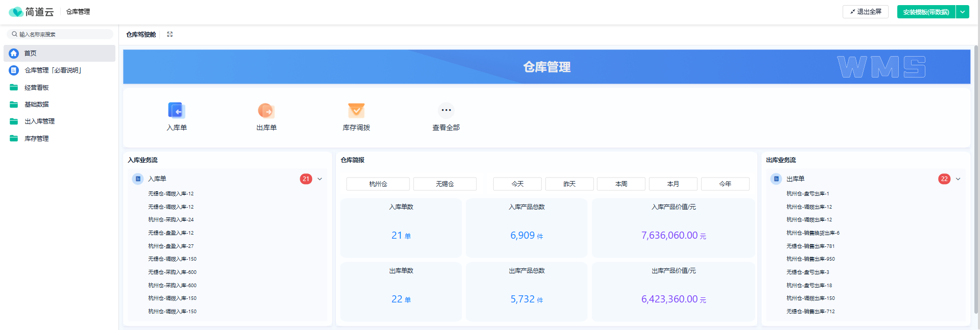Open the 入库单数 21 单 card
The height and width of the screenshot is (330, 980).
point(401,228)
